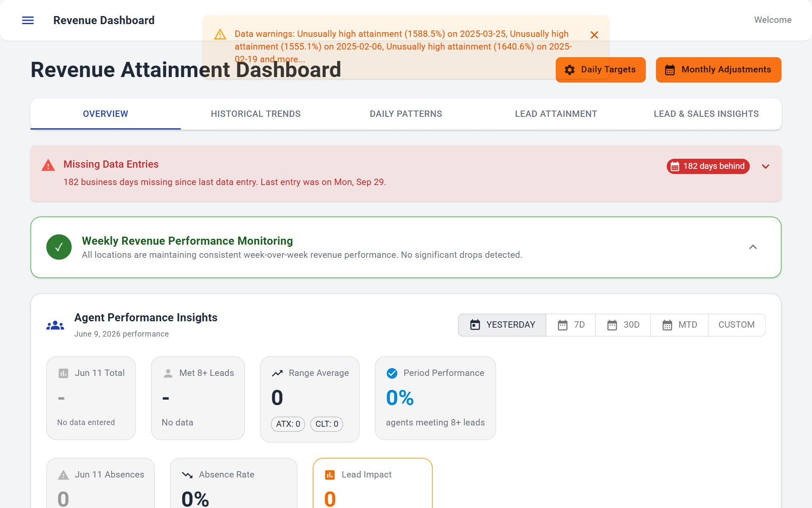Click the bar chart icon on Jun 11 Total

pyautogui.click(x=63, y=373)
